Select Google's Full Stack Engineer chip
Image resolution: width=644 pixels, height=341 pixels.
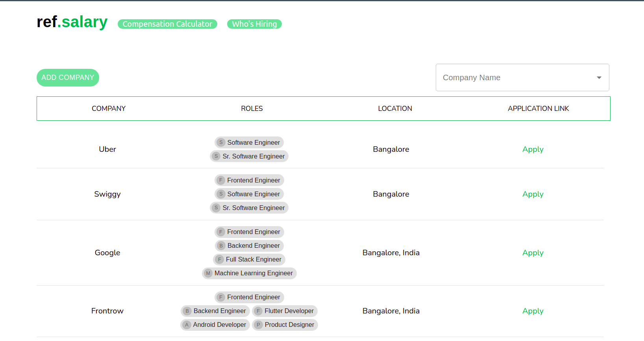[x=249, y=259]
